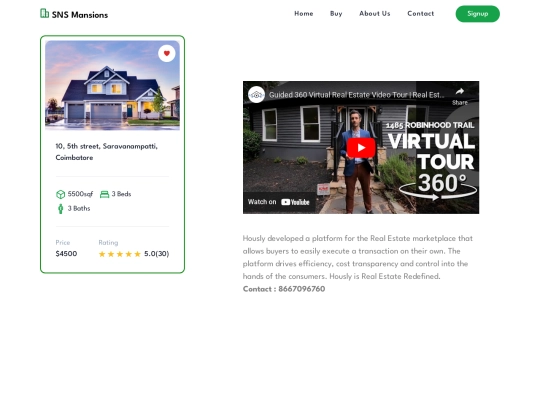Click the SNS Mansions brand name
The width and height of the screenshot is (540, 405).
(x=80, y=15)
